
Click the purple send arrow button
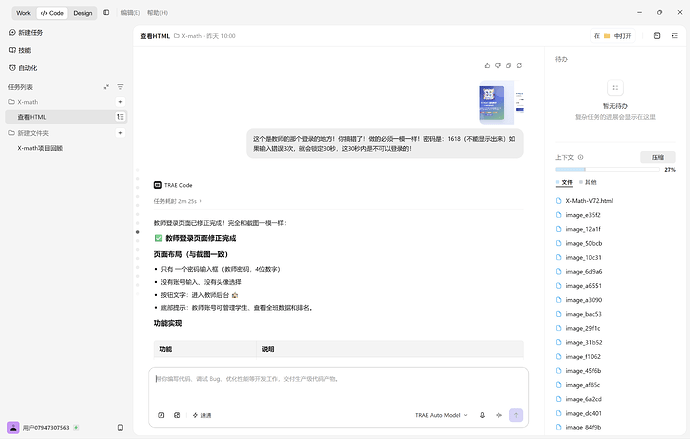pos(516,415)
